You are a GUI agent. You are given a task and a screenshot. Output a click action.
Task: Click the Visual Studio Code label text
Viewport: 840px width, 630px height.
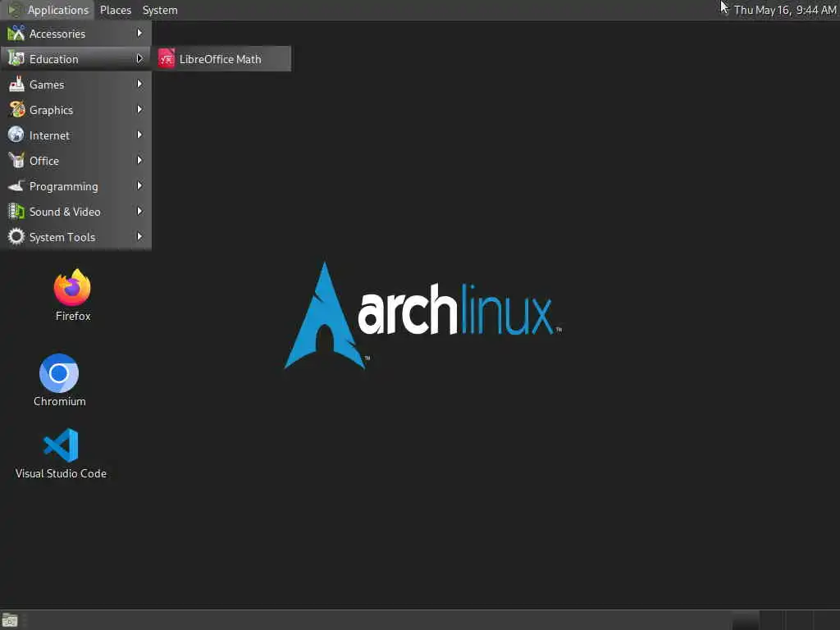coord(61,473)
